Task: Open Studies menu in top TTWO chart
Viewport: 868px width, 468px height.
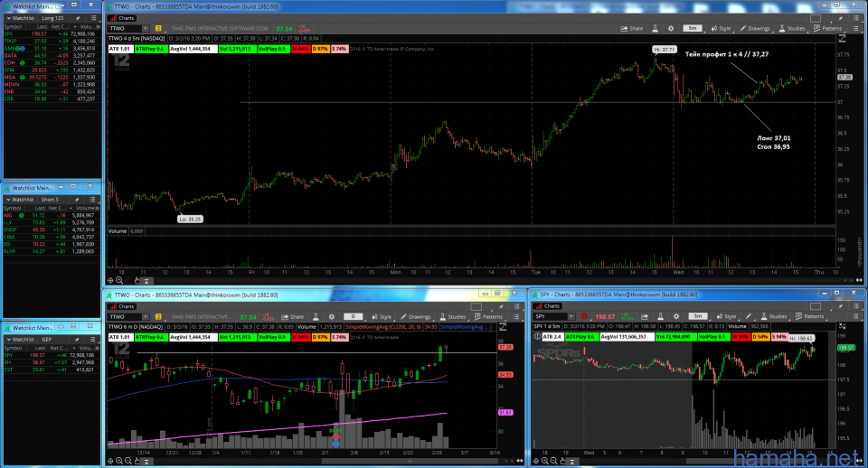Action: pyautogui.click(x=792, y=28)
